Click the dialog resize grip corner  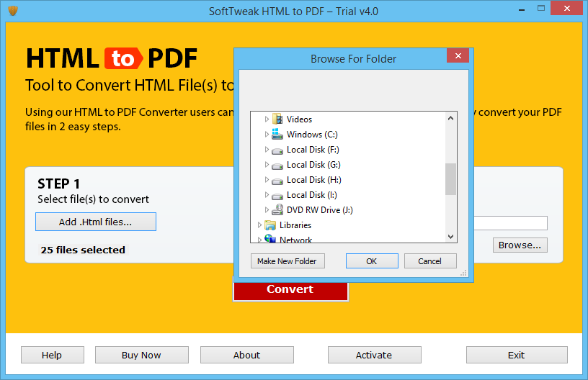[x=464, y=273]
